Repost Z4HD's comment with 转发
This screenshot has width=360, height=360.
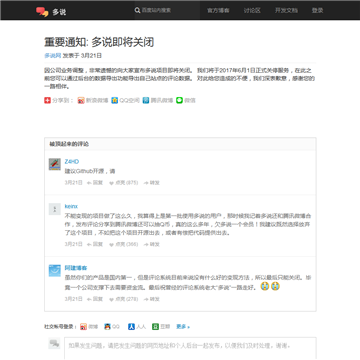[152, 183]
